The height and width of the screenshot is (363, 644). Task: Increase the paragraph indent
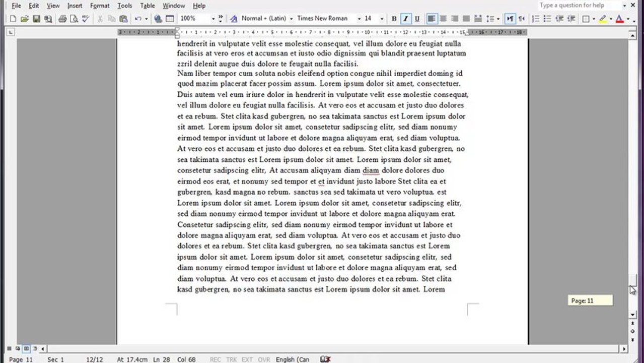coord(570,19)
